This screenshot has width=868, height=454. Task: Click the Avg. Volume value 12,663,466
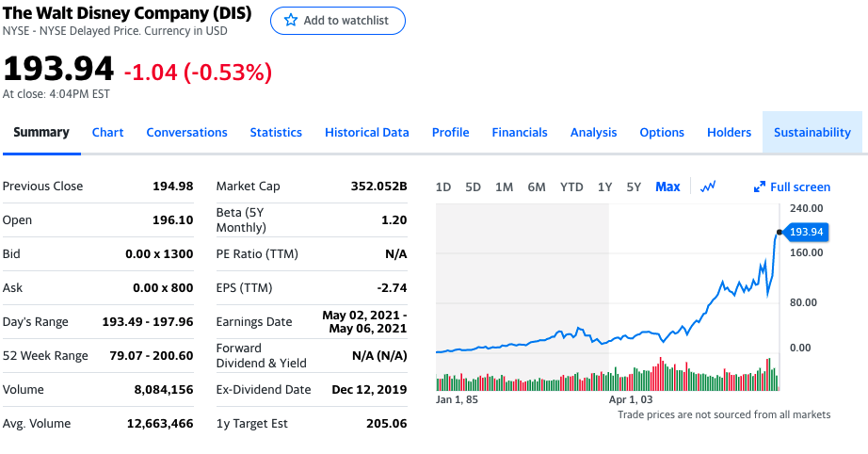pyautogui.click(x=160, y=424)
